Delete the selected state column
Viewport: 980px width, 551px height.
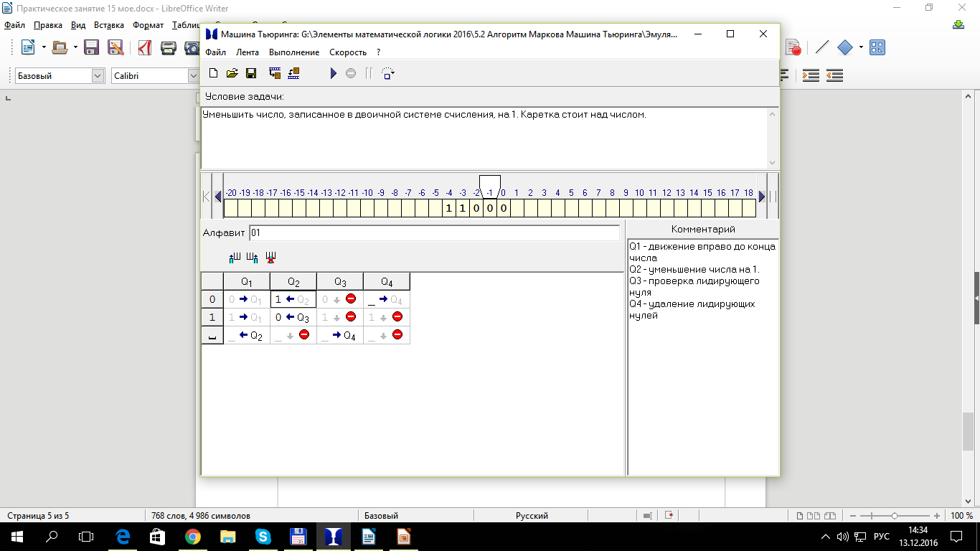270,257
